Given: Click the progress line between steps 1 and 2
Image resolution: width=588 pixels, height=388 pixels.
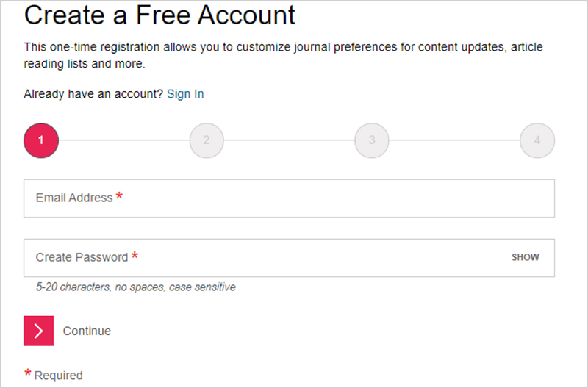Looking at the screenshot, I should click(x=124, y=140).
